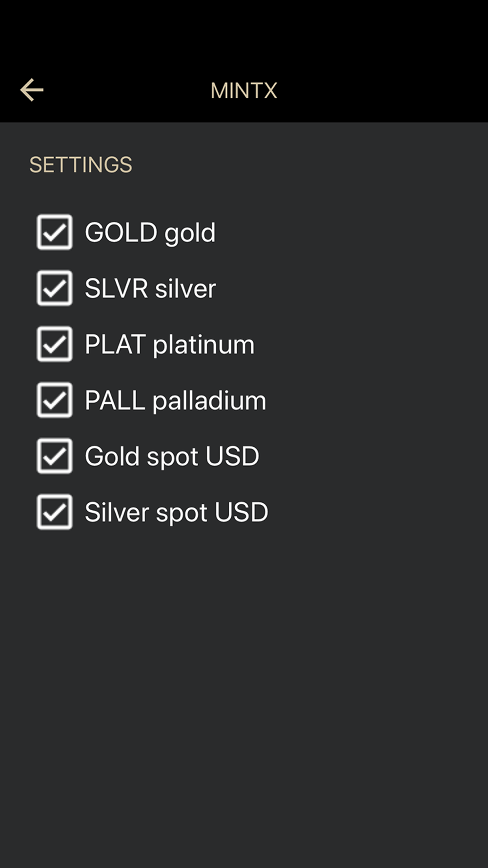This screenshot has width=488, height=868.
Task: Tap the 'PALL palladium' label text
Action: pyautogui.click(x=176, y=401)
